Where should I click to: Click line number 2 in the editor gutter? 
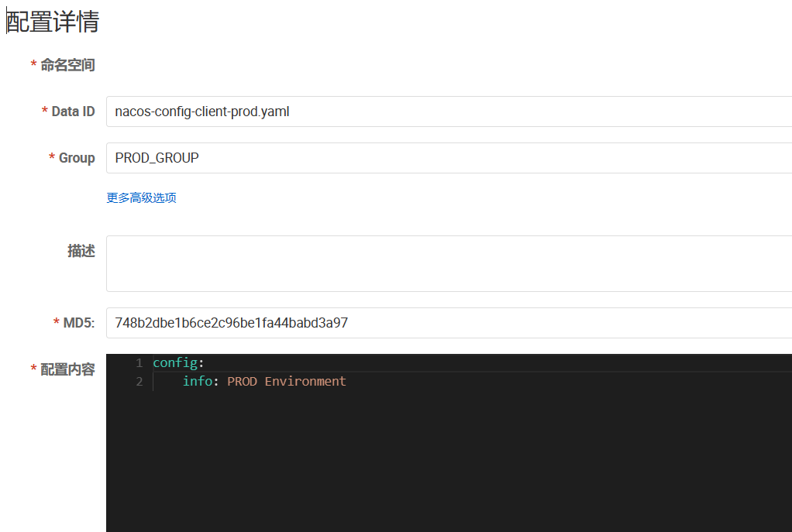(139, 381)
